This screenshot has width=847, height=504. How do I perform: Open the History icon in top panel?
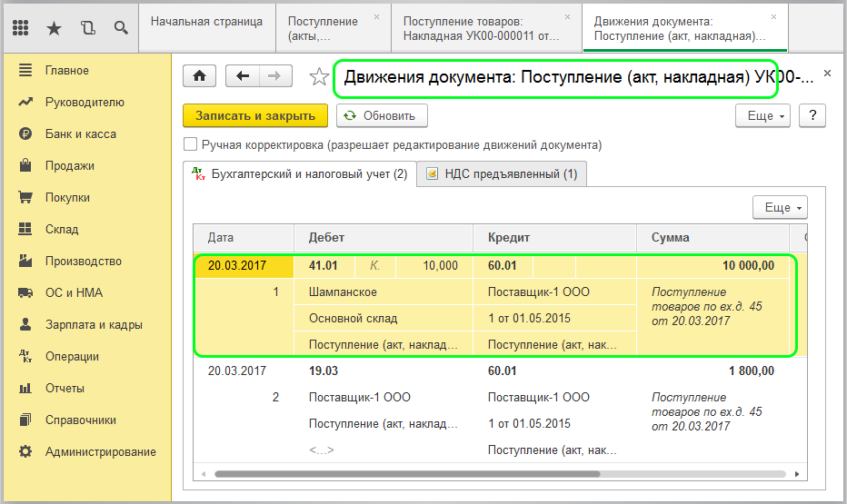click(87, 28)
